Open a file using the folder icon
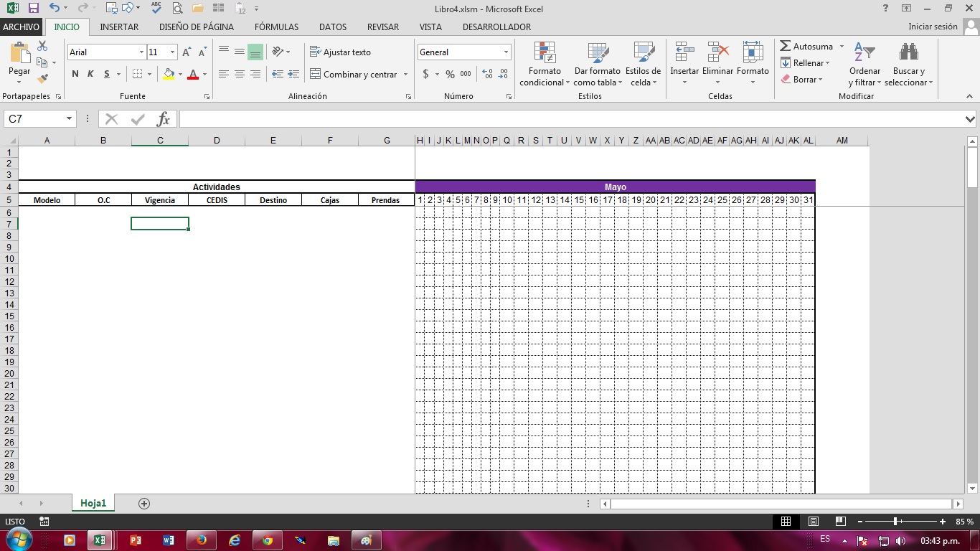980x551 pixels. [197, 9]
